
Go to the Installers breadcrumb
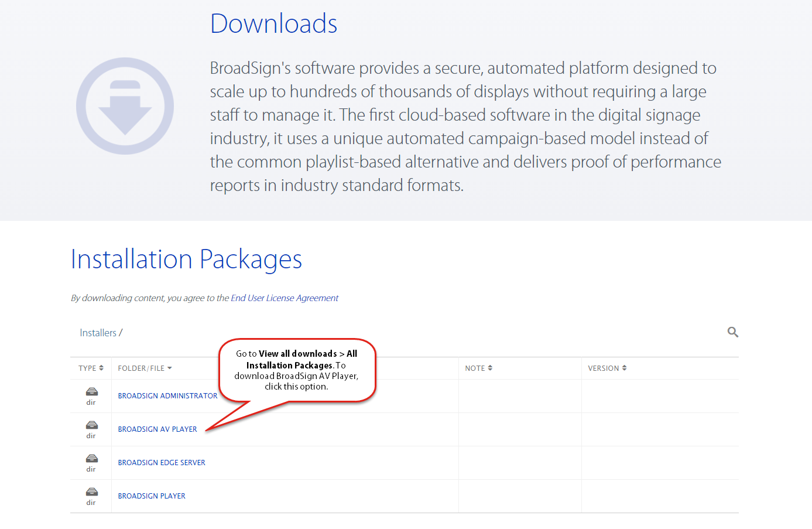click(x=98, y=333)
